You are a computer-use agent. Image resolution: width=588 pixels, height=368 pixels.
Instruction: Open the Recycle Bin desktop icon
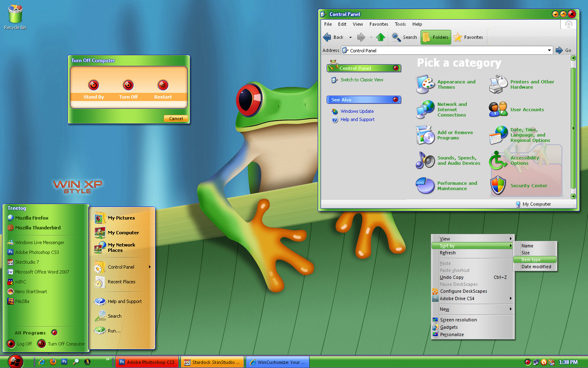(15, 17)
